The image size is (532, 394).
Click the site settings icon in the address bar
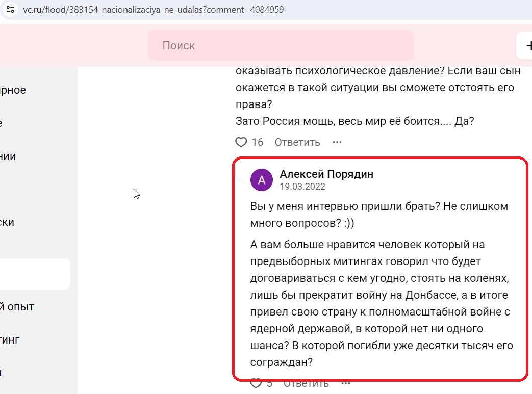click(x=10, y=9)
